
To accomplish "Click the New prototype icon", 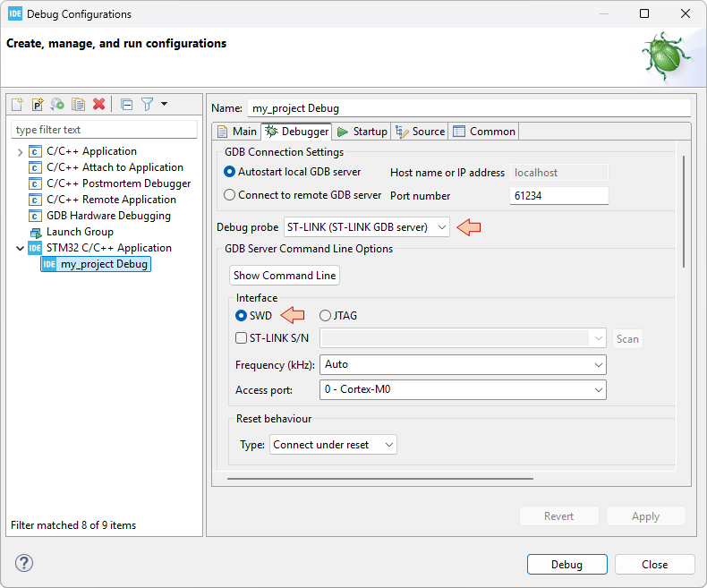I will pos(38,105).
